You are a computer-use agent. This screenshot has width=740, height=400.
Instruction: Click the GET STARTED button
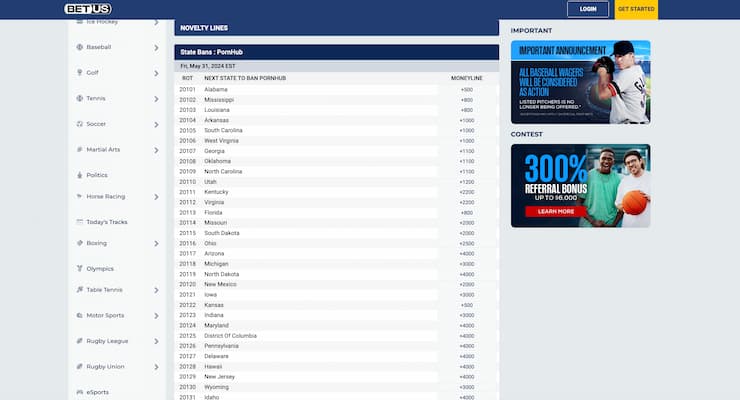[x=636, y=9]
